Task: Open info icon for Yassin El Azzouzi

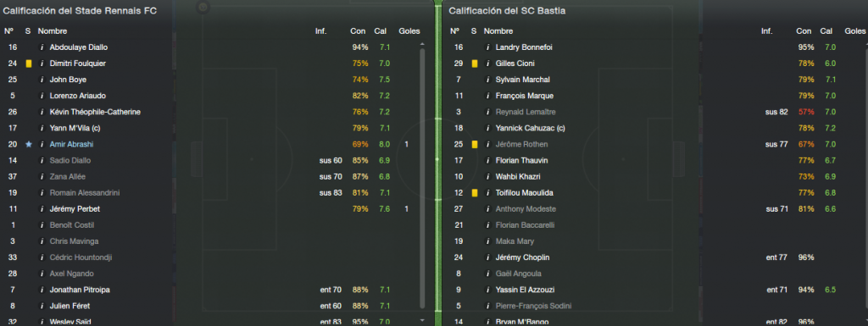Action: click(x=488, y=290)
